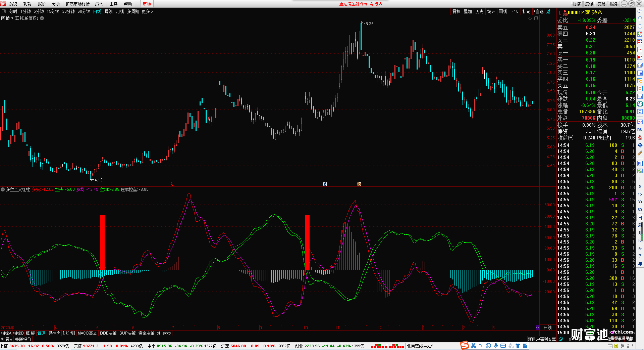The image size is (644, 350).
Task: Open the 分析 menu
Action: 56,4
